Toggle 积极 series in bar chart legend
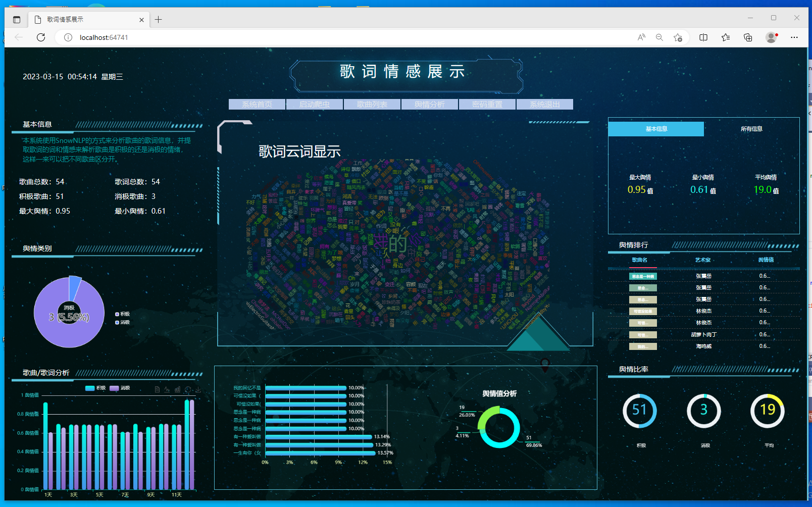This screenshot has height=507, width=812. point(95,388)
